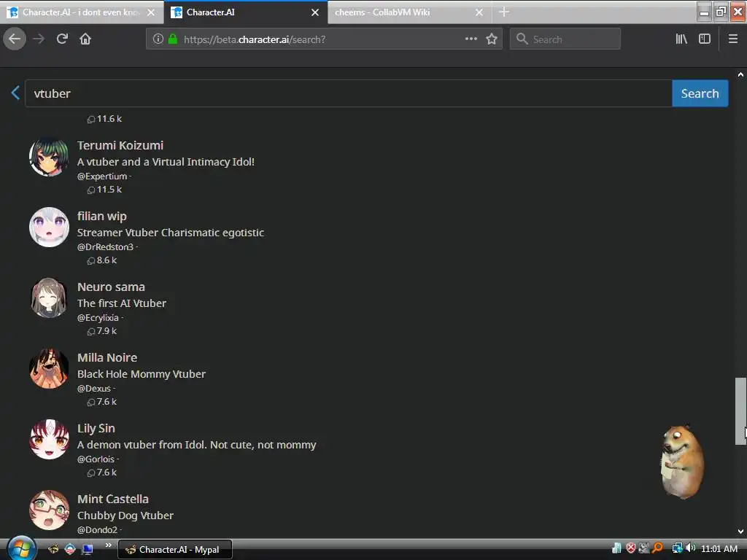The image size is (747, 560).
Task: Open the library bookshelf icon
Action: tap(681, 39)
